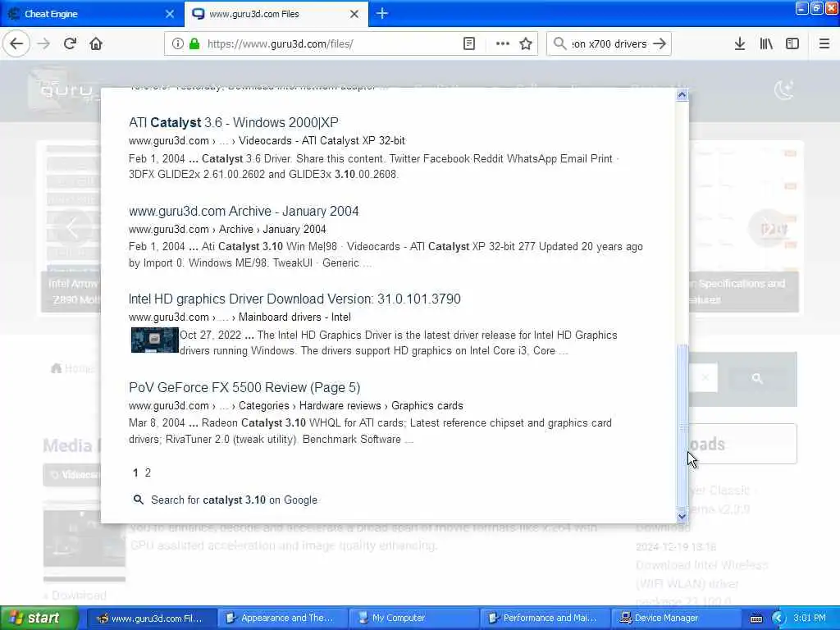
Task: Toggle reader view icon
Action: click(468, 44)
